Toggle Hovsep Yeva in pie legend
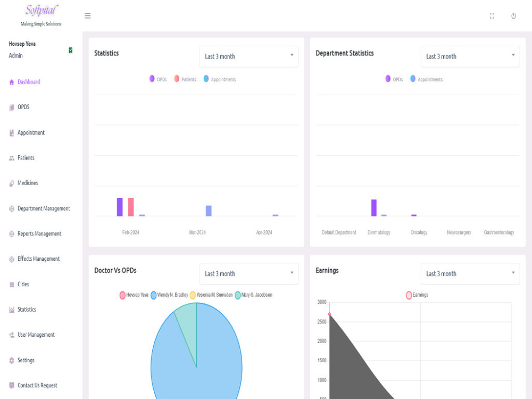The image size is (532, 399). pyautogui.click(x=134, y=295)
